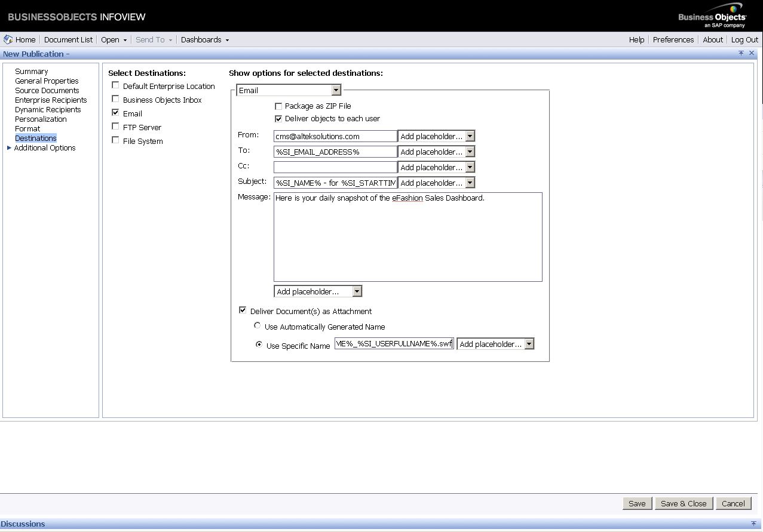763x532 pixels.
Task: Check Package as ZIP File
Action: [278, 106]
